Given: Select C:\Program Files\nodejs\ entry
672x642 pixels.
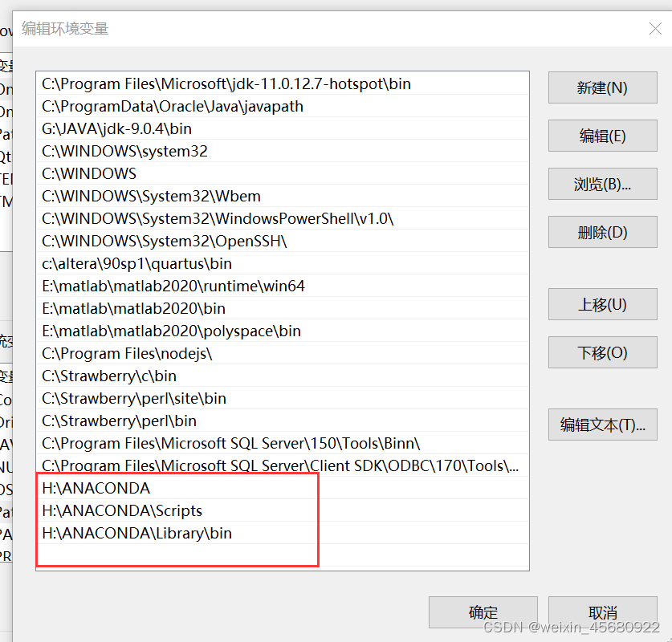Looking at the screenshot, I should (283, 353).
